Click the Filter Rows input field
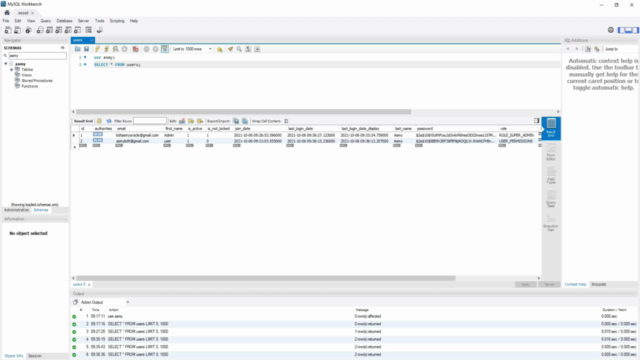The height and width of the screenshot is (360, 640). click(x=150, y=121)
